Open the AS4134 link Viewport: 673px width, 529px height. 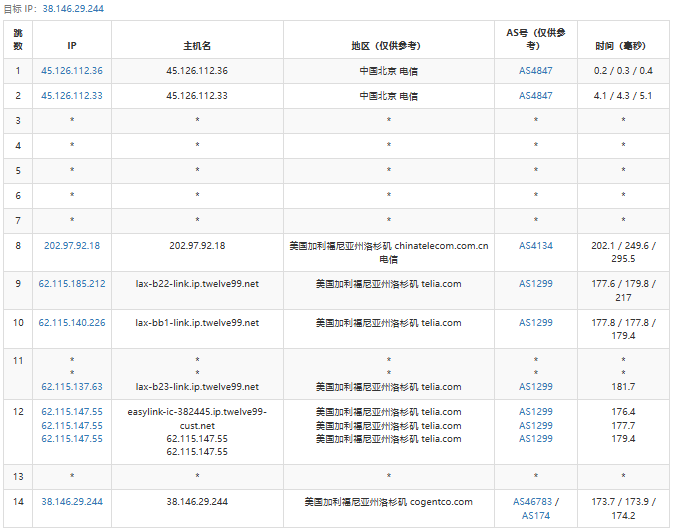(535, 245)
